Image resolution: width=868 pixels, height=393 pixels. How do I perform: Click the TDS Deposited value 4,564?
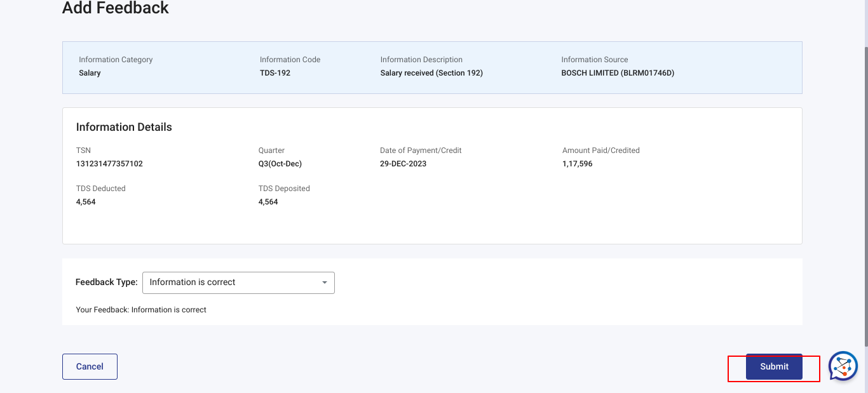[268, 202]
